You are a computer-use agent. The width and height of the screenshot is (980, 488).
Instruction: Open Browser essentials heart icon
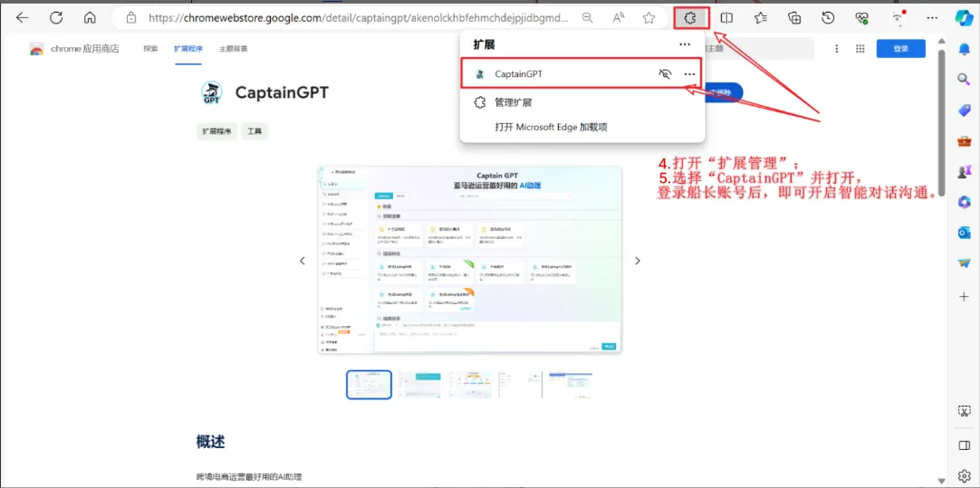pyautogui.click(x=862, y=18)
